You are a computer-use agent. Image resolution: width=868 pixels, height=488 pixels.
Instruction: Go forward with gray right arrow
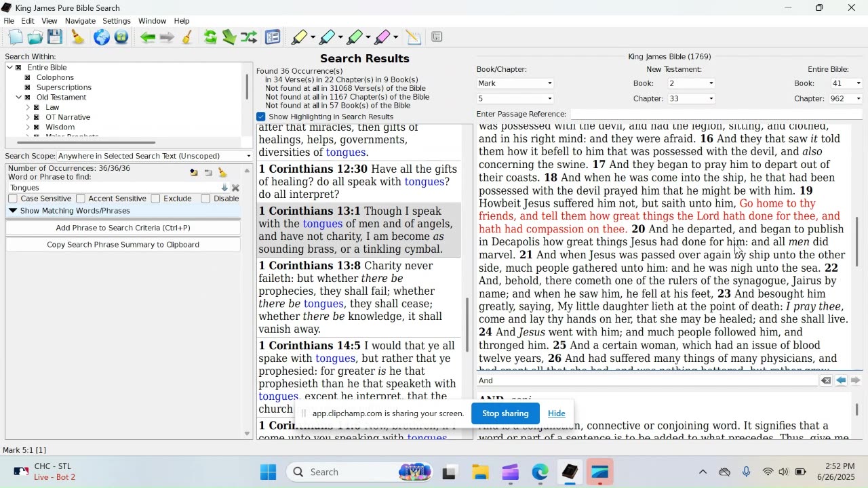pyautogui.click(x=167, y=37)
